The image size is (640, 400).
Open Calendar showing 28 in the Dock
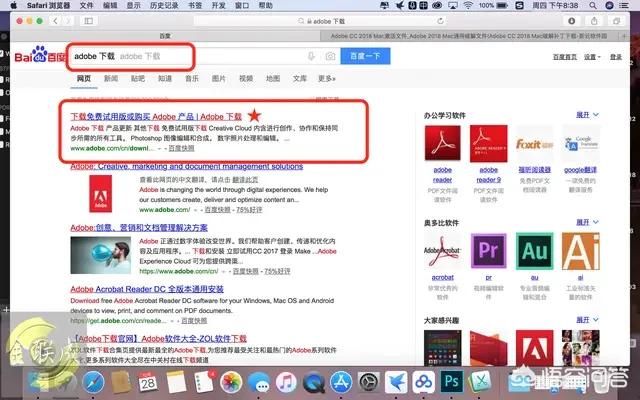click(147, 383)
